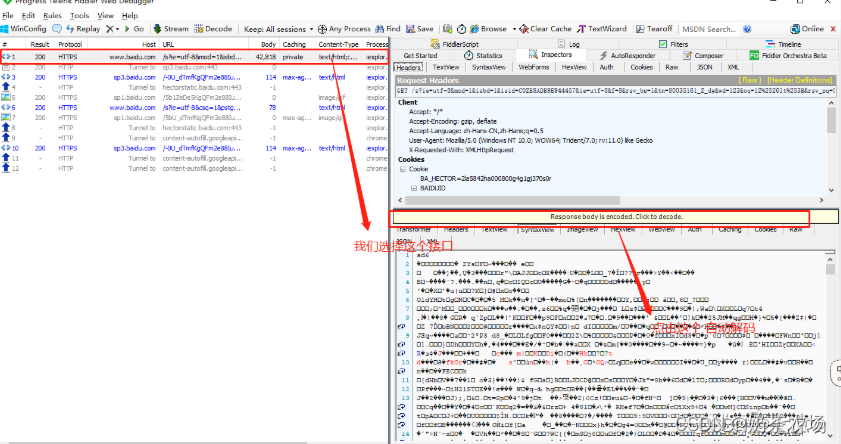Screen dimensions: 841x444
Task: Open the Statistics tab
Action: 483,55
